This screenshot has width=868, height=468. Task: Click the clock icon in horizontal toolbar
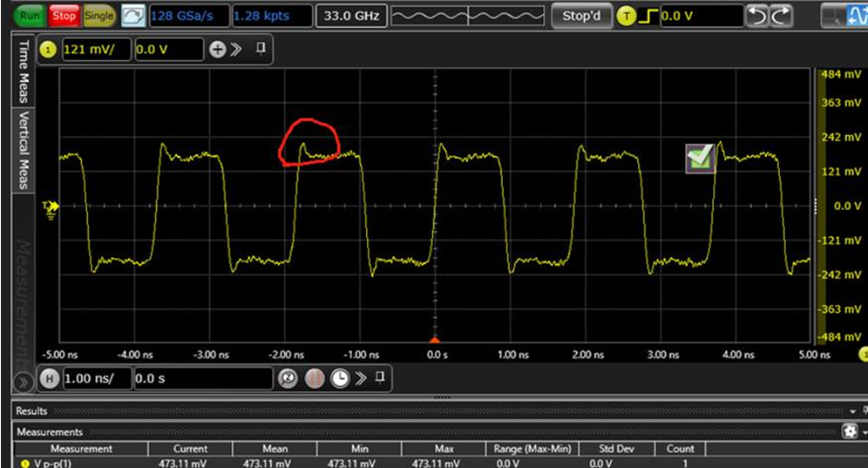(x=340, y=379)
